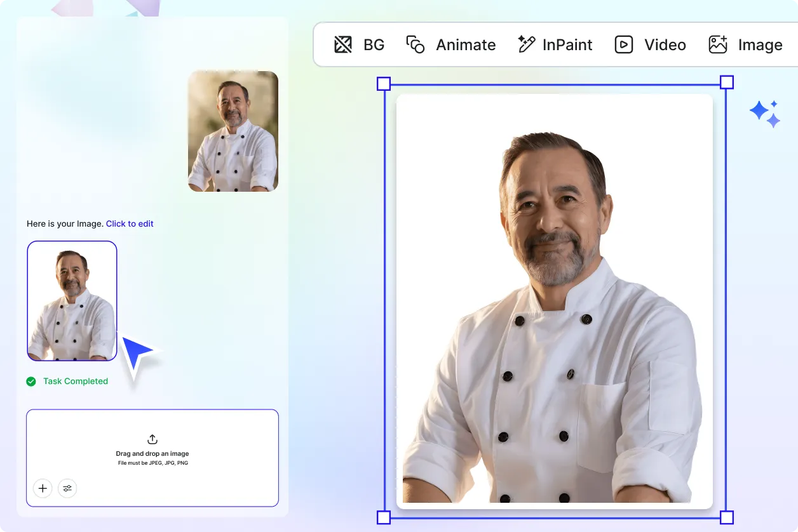Select the BG label in toolbar
Screen dimensions: 798x532
pos(374,45)
